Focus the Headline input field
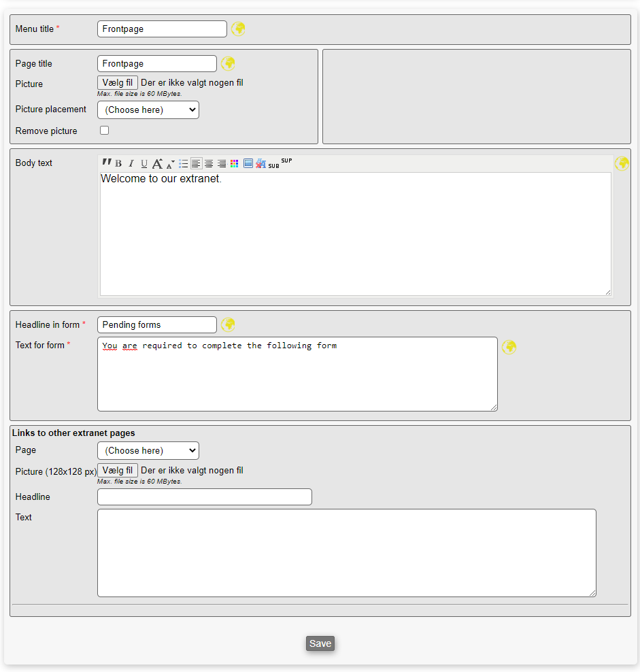 (205, 497)
